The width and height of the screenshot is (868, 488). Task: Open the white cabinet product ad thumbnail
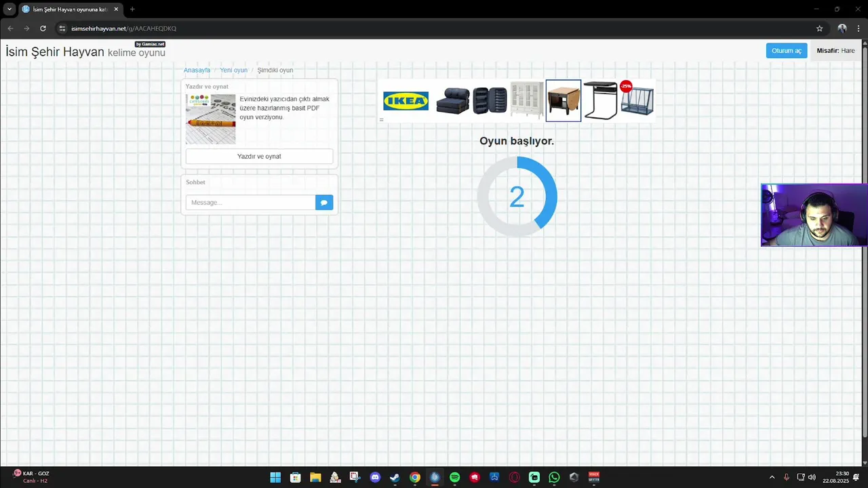[x=527, y=101]
